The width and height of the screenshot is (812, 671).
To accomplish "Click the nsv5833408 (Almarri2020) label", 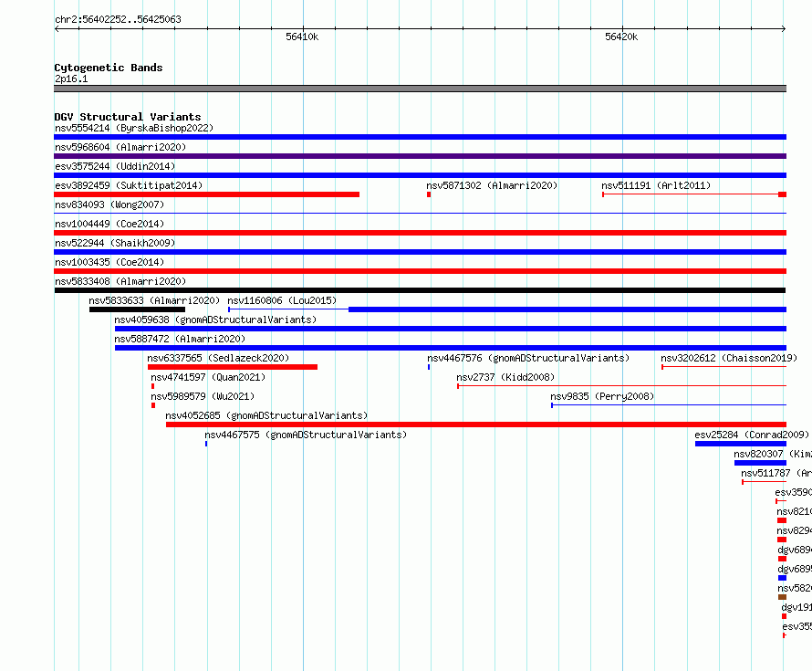I will 120,281.
